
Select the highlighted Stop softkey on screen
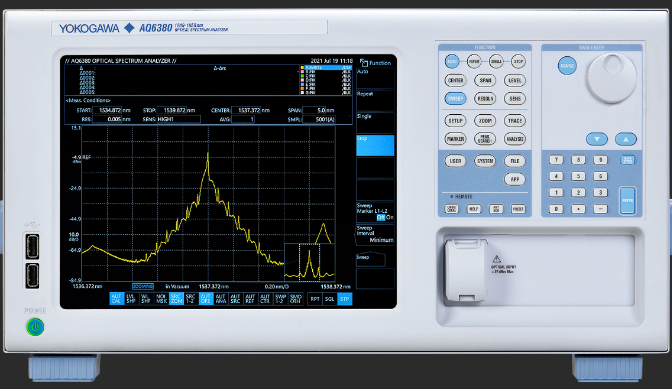375,145
